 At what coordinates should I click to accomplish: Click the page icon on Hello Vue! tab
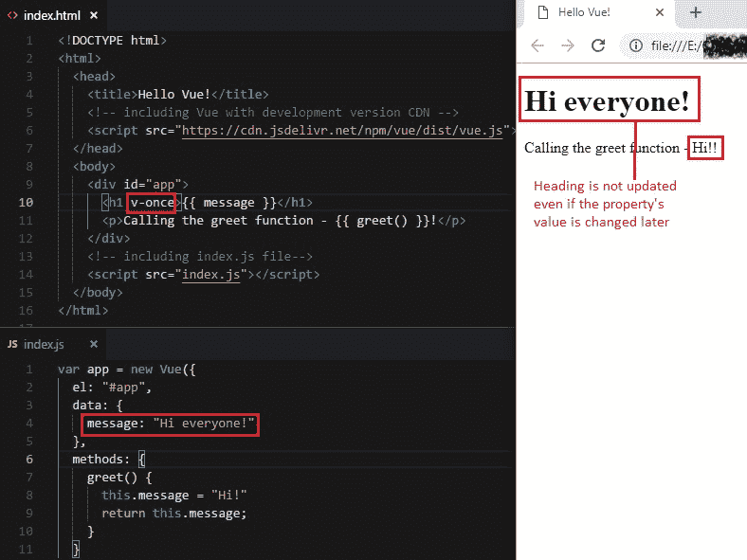point(542,12)
